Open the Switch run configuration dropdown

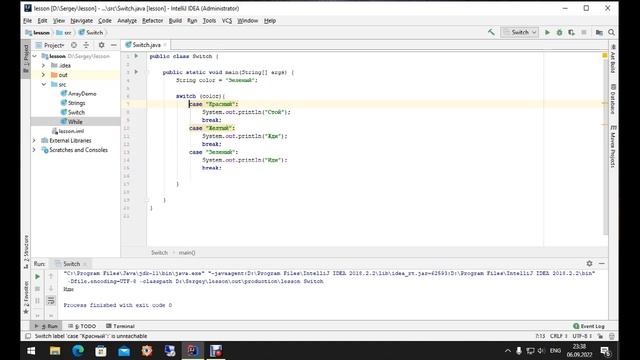point(520,32)
